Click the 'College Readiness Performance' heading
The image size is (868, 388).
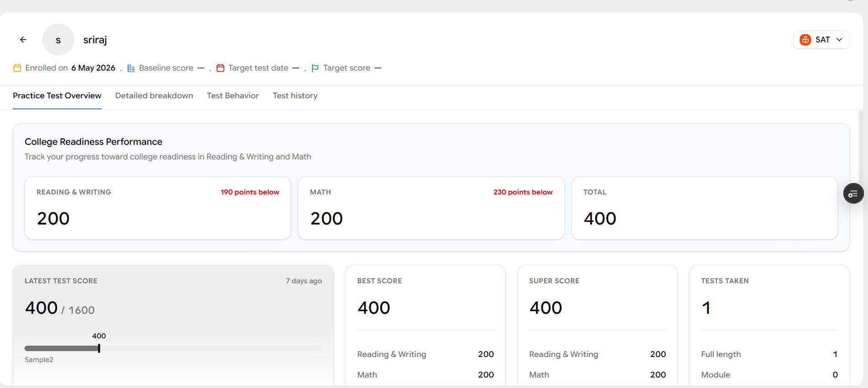tap(93, 142)
